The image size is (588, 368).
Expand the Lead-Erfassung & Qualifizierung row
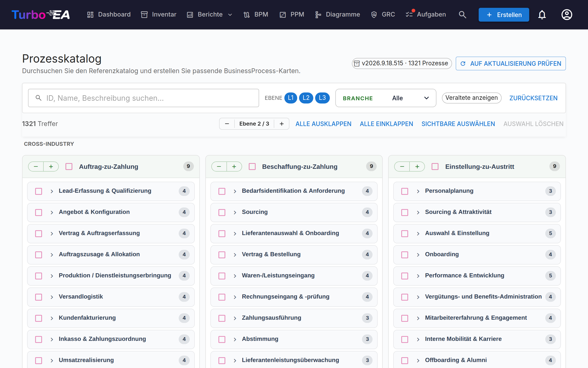tap(52, 191)
